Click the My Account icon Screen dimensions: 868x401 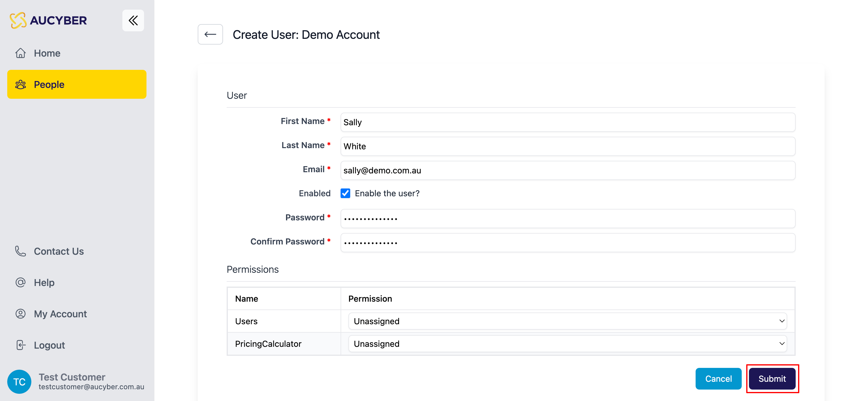20,313
